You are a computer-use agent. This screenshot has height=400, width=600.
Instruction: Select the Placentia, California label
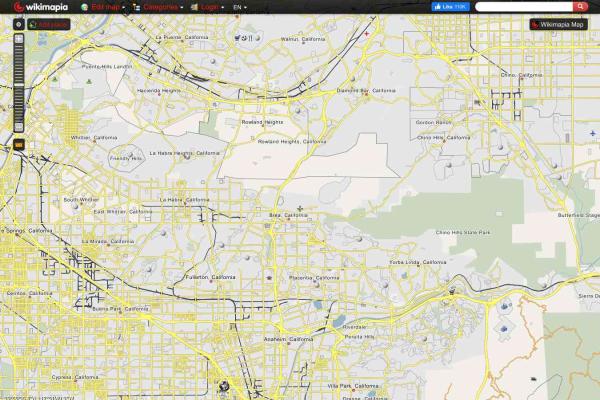pyautogui.click(x=314, y=278)
